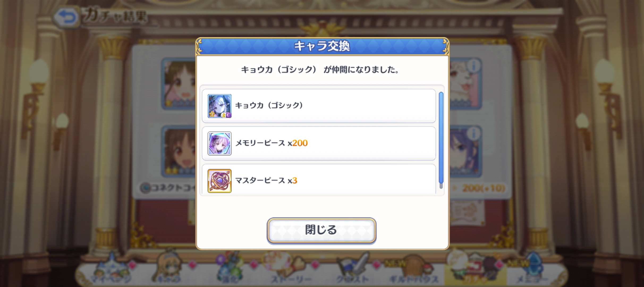Image resolution: width=644 pixels, height=287 pixels.
Task: Select the ガチャ navigation tab
Action: tap(476, 269)
